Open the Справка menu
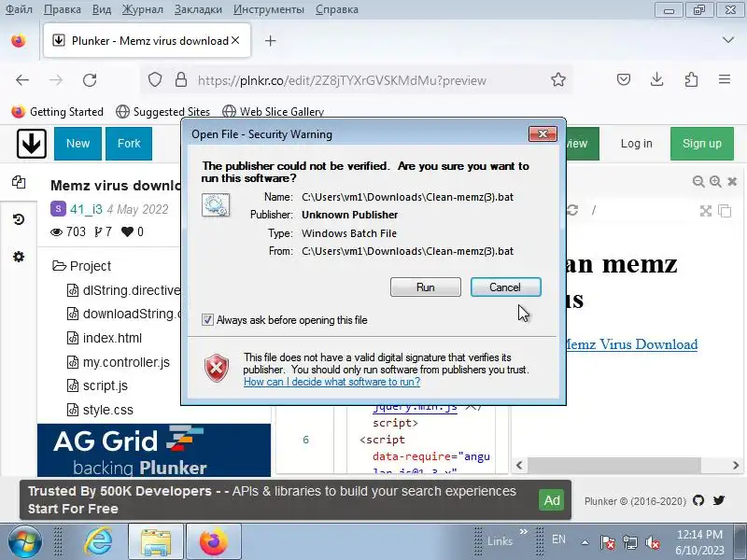The image size is (747, 560). tap(337, 9)
